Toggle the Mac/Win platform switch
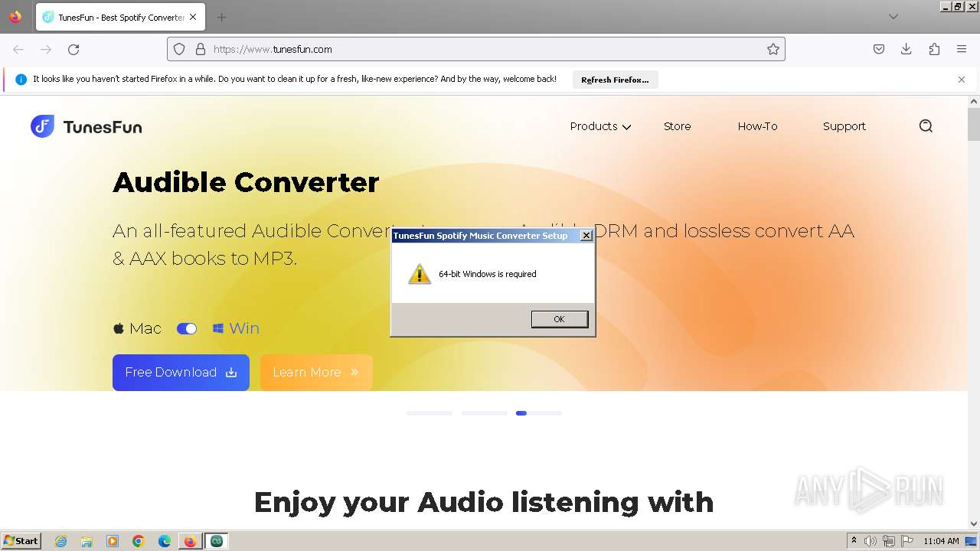Screen dimensions: 980x551 (187, 328)
